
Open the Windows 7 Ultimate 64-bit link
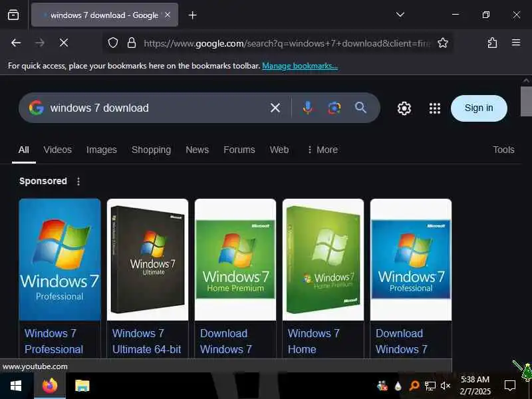point(146,341)
